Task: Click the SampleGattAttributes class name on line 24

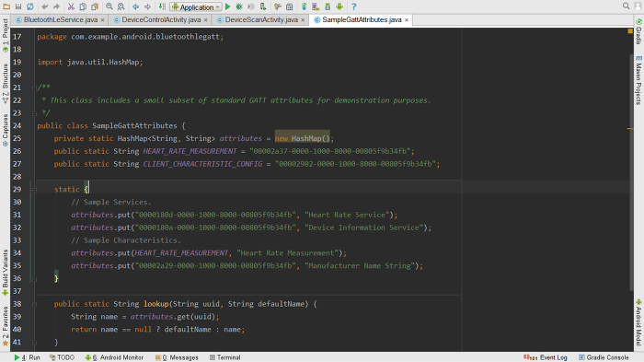Action: click(134, 126)
